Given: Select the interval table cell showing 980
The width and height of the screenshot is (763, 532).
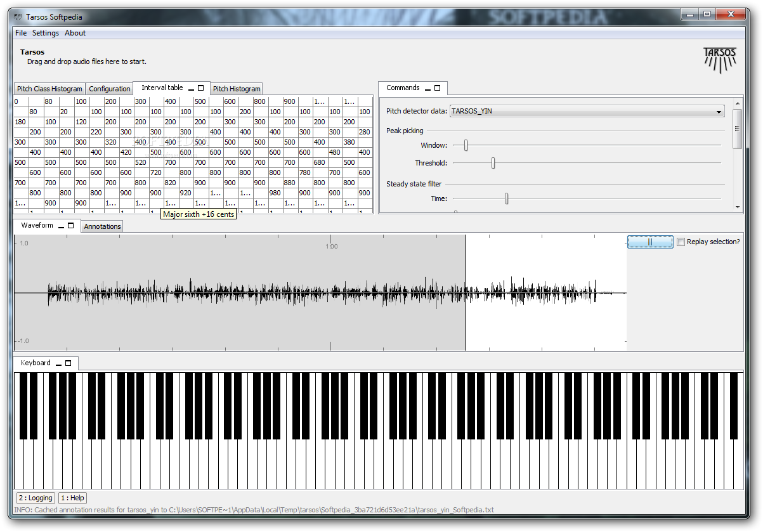Looking at the screenshot, I should 275,193.
